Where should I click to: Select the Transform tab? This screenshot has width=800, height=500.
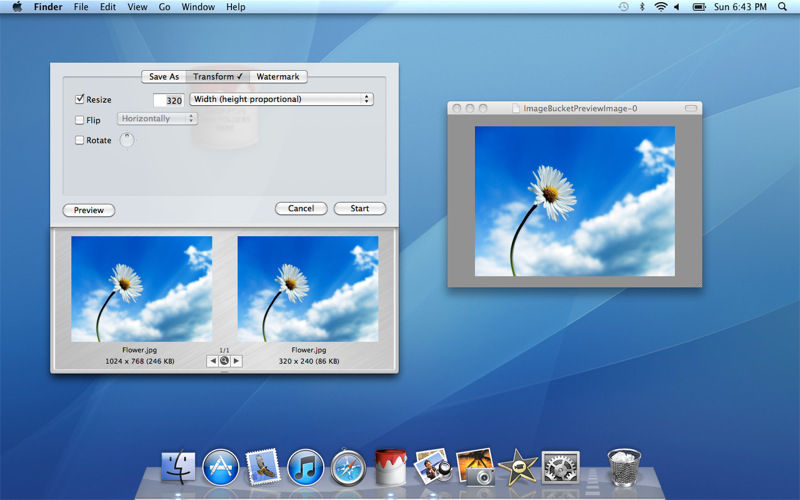218,77
